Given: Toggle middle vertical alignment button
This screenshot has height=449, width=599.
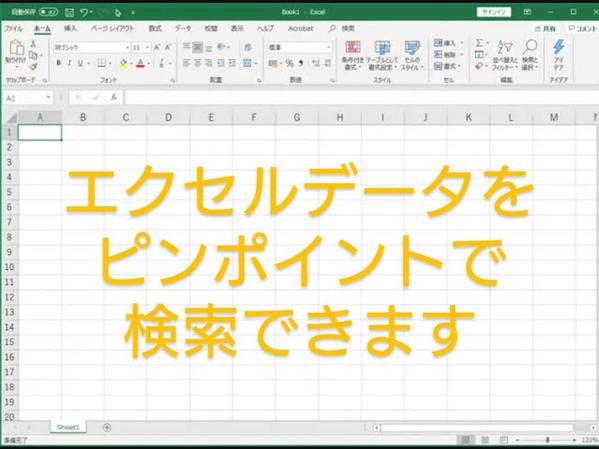Looking at the screenshot, I should pos(198,47).
